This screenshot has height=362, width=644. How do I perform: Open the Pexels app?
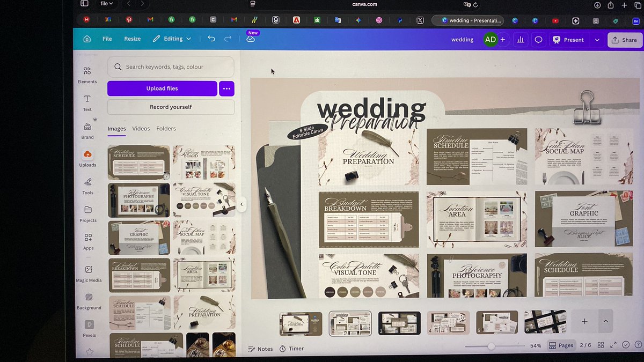pyautogui.click(x=89, y=328)
